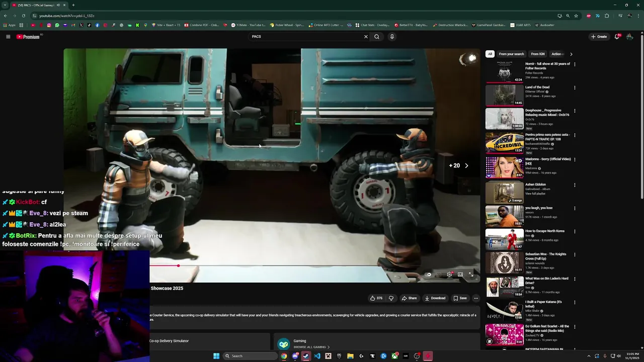The height and width of the screenshot is (362, 644).
Task: Open Chrome from the taskbar
Action: pos(284,356)
